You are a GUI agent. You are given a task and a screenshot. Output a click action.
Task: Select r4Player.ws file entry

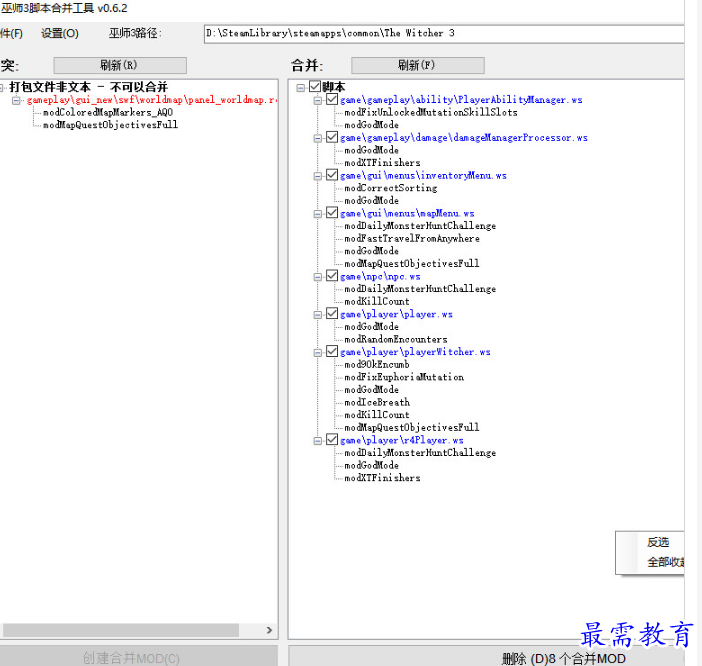[x=402, y=440]
